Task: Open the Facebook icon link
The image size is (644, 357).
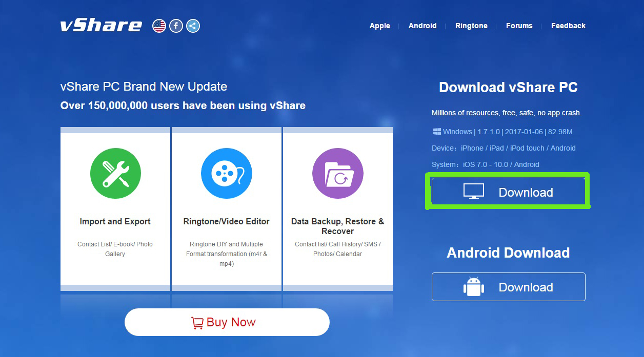Action: 176,26
